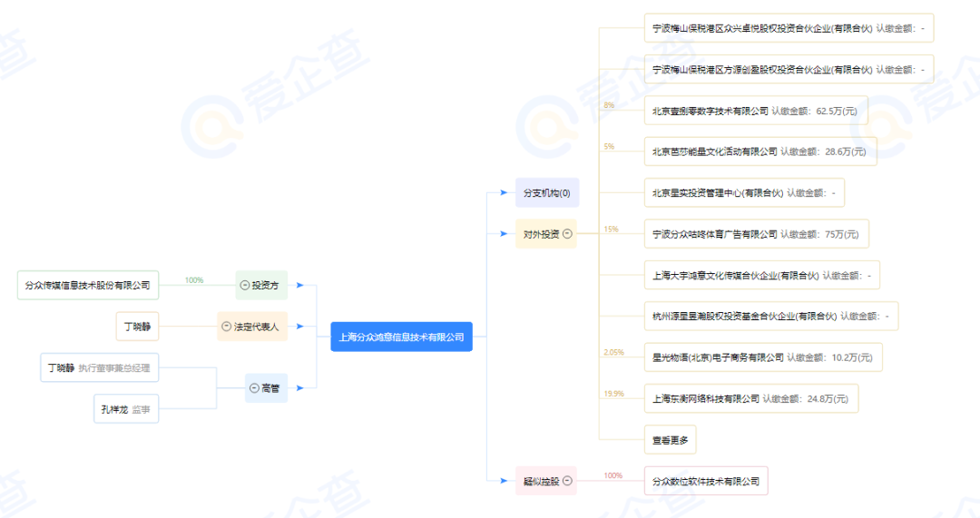Open 上海大宇鸿意文化传媒合伙企业 node
The height and width of the screenshot is (518, 980).
pyautogui.click(x=762, y=275)
